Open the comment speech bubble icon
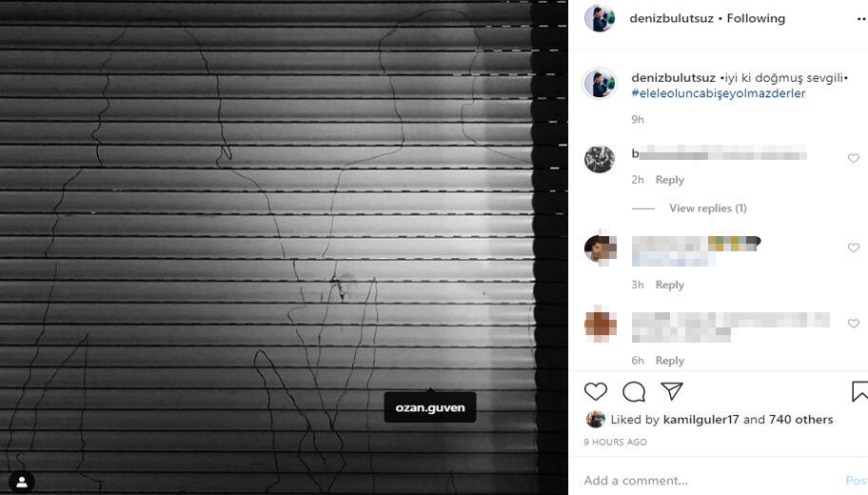This screenshot has width=868, height=495. click(634, 391)
